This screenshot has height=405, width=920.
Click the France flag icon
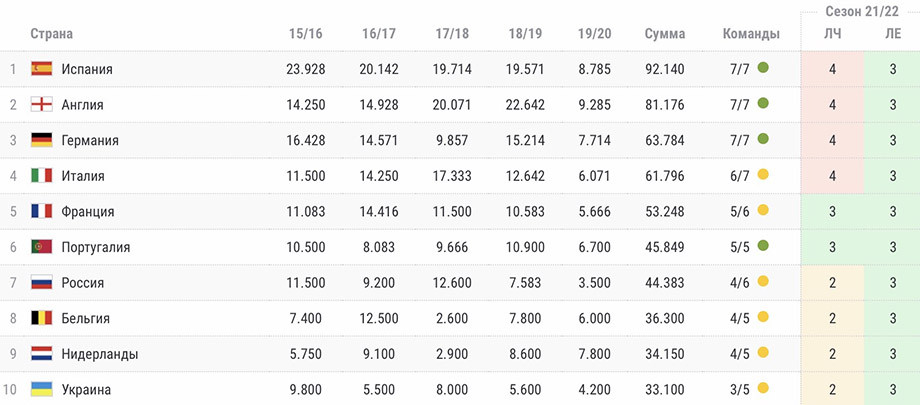click(x=42, y=211)
